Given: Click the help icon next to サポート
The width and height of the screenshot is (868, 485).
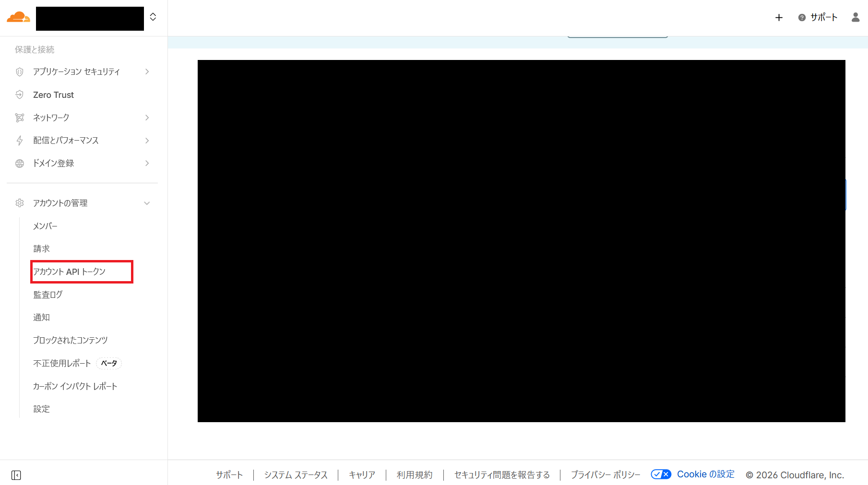Looking at the screenshot, I should tap(802, 17).
